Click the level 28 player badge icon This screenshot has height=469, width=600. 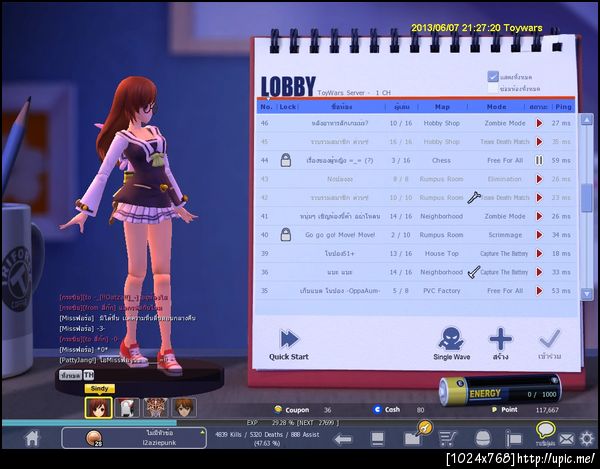click(x=94, y=438)
